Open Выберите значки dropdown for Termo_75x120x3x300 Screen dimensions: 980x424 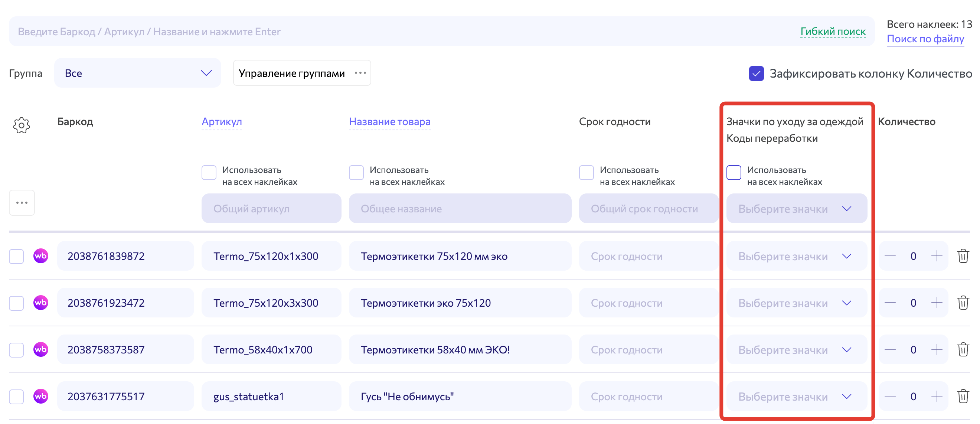796,303
